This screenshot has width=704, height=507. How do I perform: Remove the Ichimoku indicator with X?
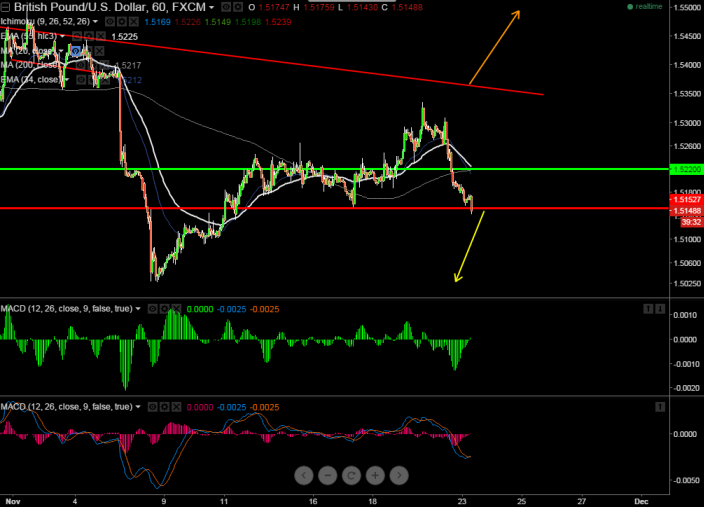[134, 22]
